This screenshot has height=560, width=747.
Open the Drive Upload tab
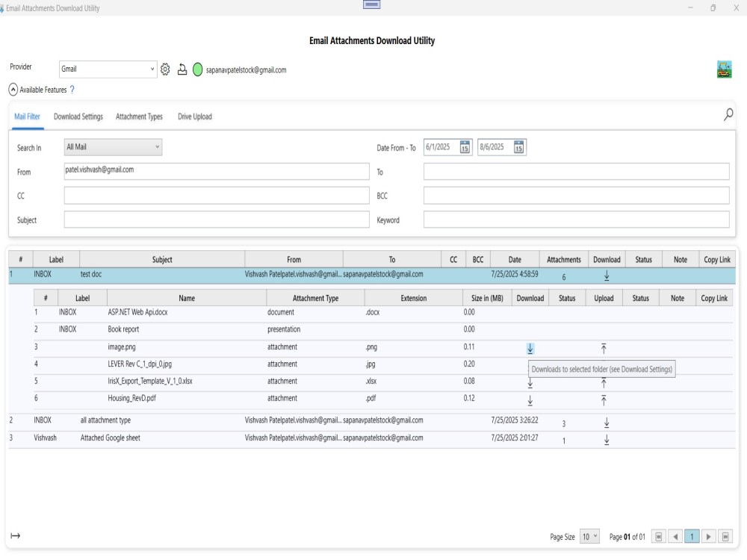[x=195, y=116]
